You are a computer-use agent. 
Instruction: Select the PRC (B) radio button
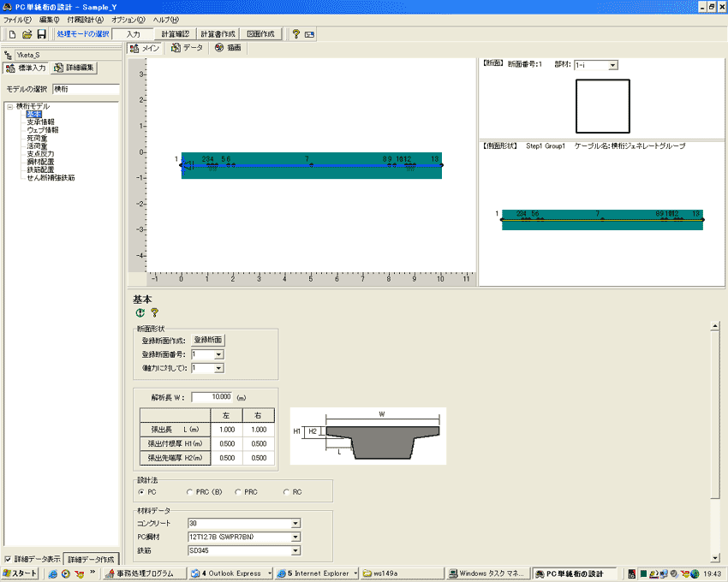pyautogui.click(x=189, y=492)
